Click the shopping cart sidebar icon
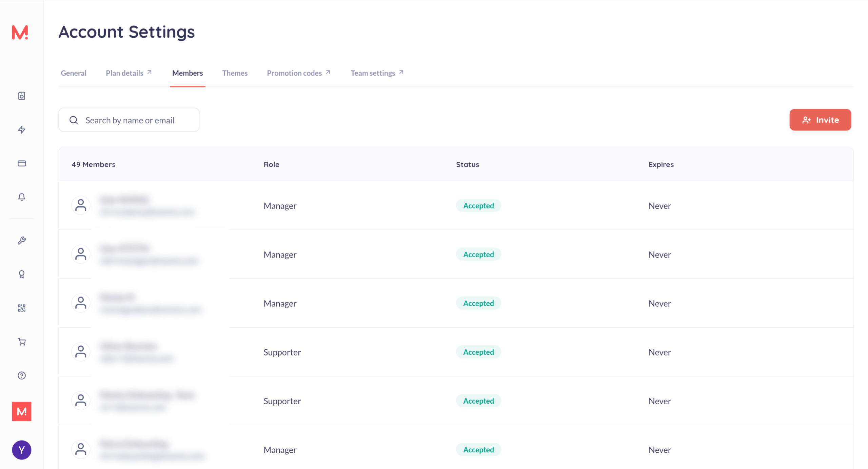Viewport: 868px width, 469px height. click(x=22, y=342)
